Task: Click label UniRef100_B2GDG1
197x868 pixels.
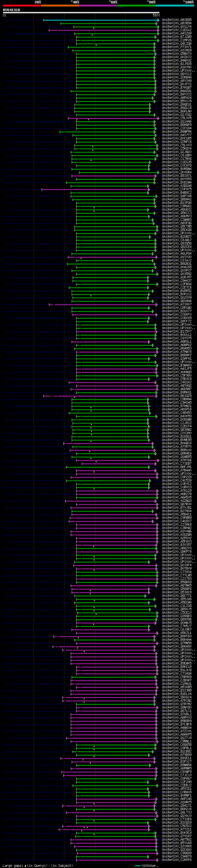Action: click(x=177, y=436)
